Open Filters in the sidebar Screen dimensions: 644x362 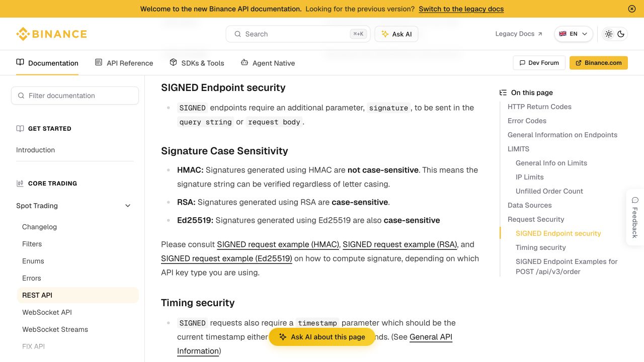pyautogui.click(x=32, y=244)
